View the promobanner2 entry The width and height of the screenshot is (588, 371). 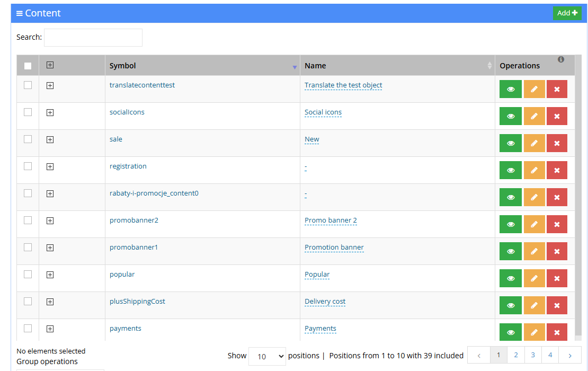(510, 224)
